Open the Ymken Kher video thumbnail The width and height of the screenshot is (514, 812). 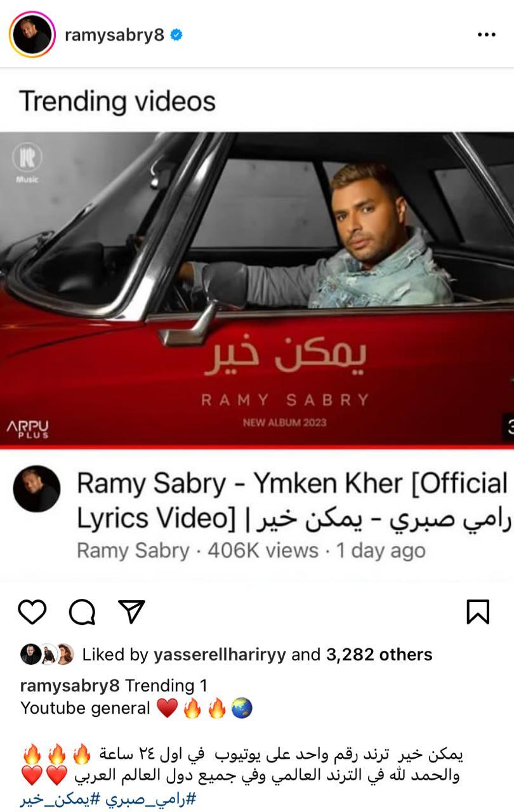[x=257, y=289]
